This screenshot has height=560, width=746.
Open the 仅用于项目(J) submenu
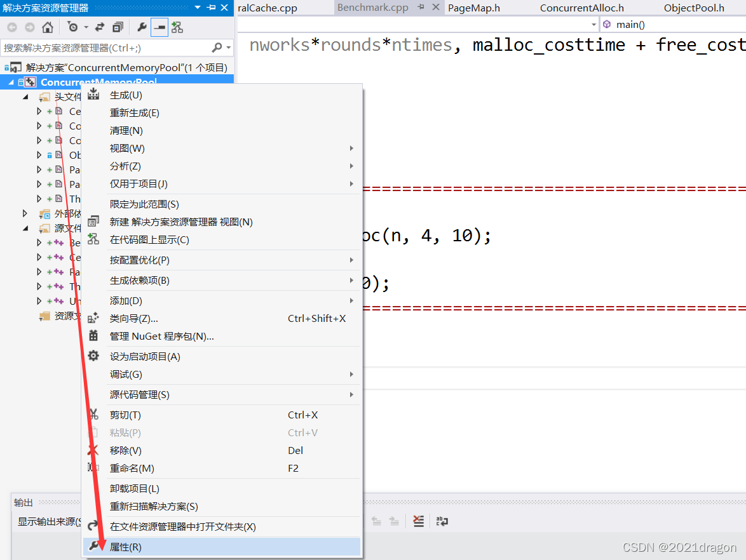222,183
